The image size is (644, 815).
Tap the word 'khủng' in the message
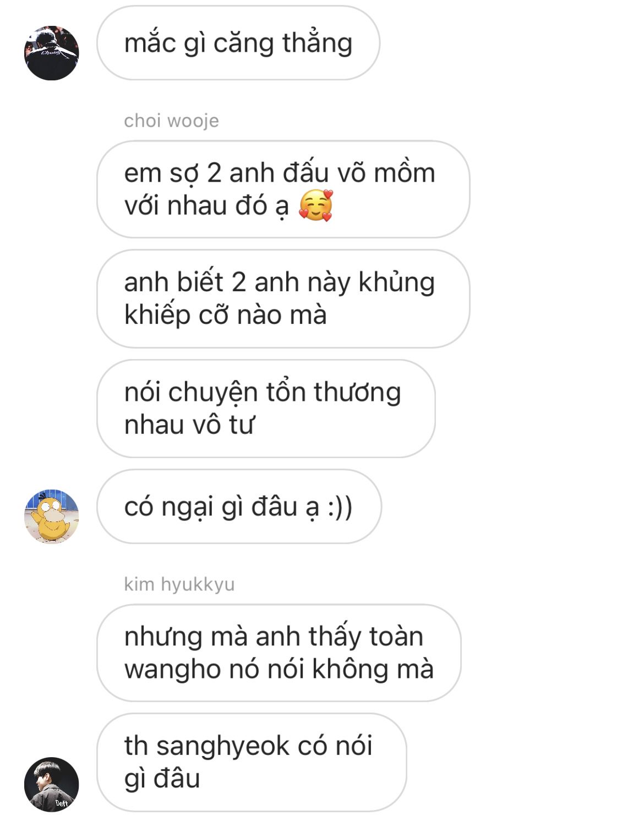[397, 283]
